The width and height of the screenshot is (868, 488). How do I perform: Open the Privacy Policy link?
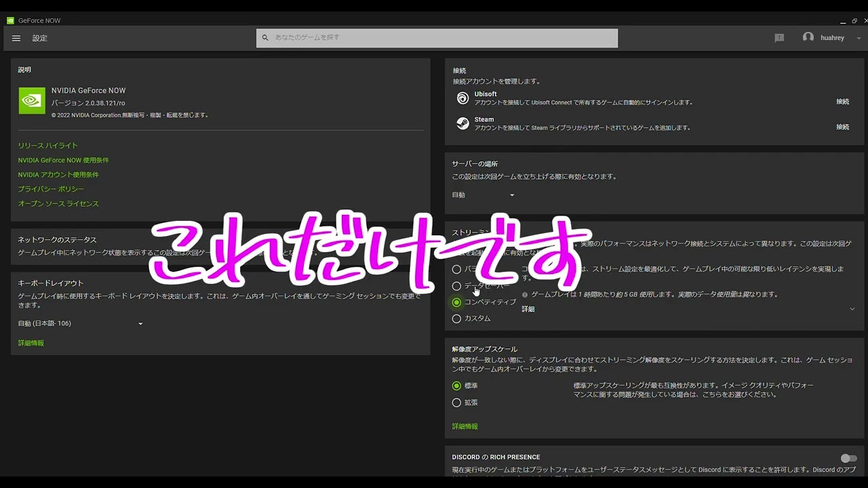tap(51, 189)
